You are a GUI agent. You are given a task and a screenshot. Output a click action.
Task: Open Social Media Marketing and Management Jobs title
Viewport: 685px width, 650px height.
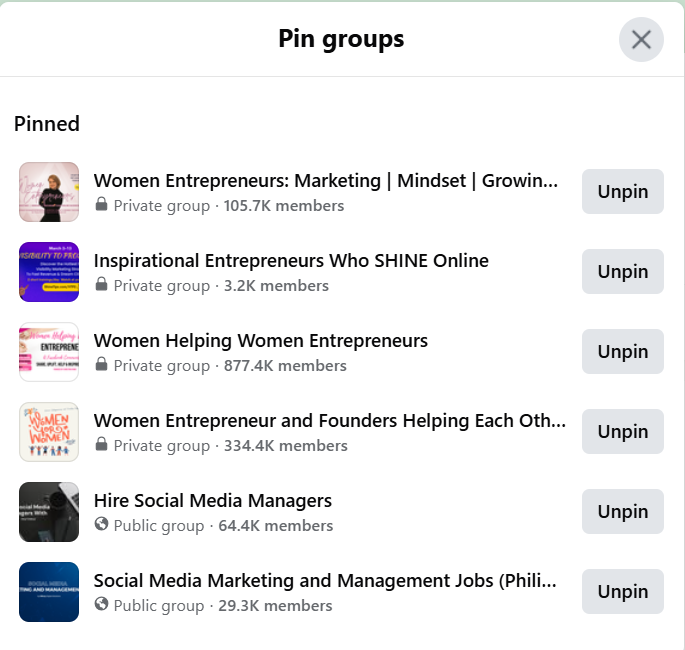(x=325, y=581)
